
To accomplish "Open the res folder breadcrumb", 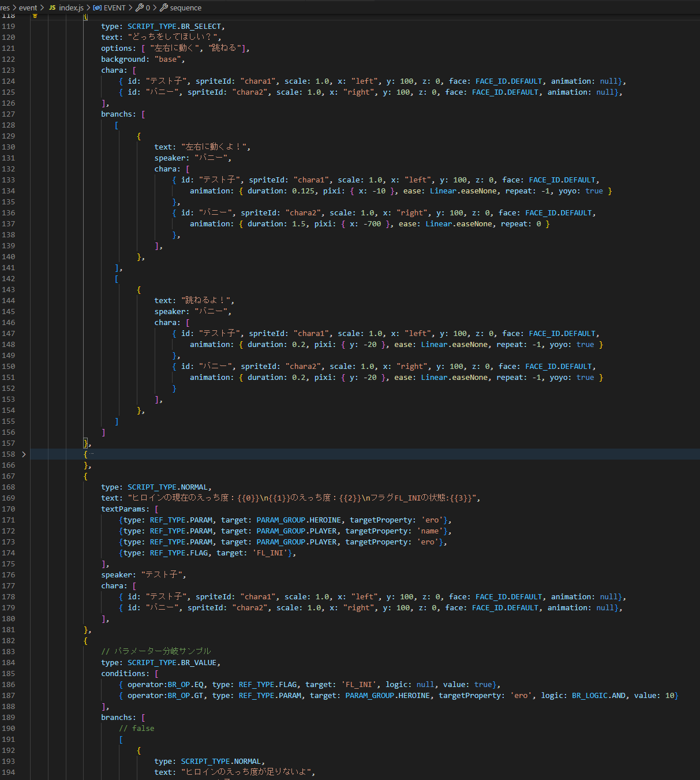I will click(x=5, y=8).
